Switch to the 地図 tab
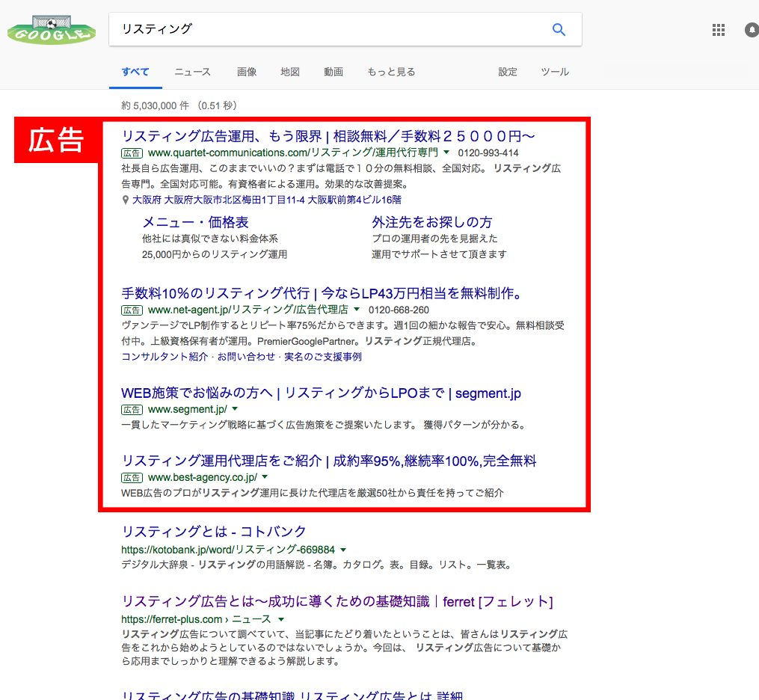759x700 pixels. (x=290, y=72)
